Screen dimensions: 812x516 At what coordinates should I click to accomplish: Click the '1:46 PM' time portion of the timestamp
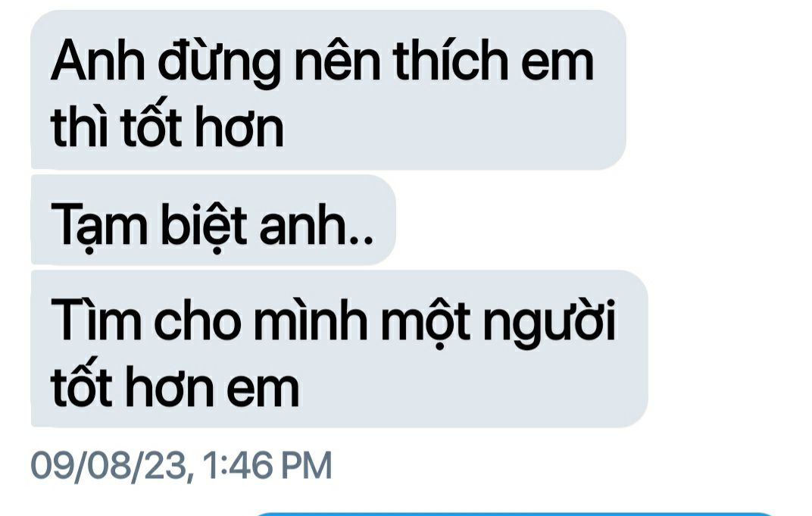pyautogui.click(x=267, y=465)
